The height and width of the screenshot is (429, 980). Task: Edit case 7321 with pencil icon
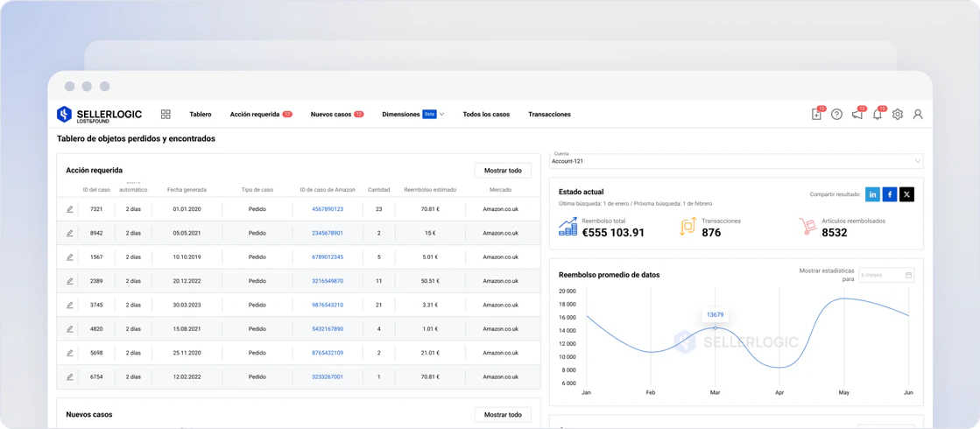(69, 209)
